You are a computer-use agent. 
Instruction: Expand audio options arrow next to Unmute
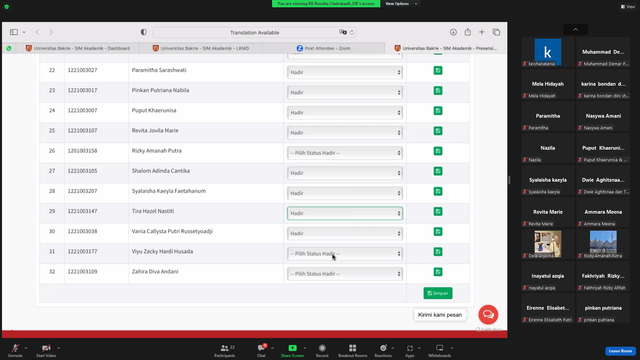pyautogui.click(x=26, y=348)
